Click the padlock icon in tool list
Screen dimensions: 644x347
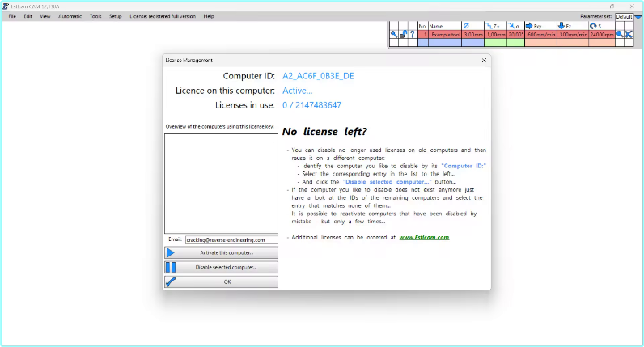click(x=403, y=35)
